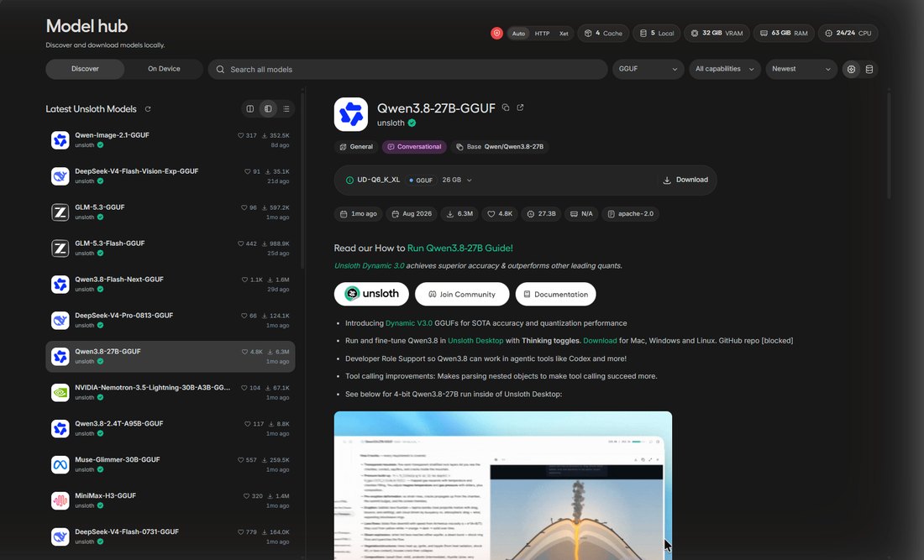Click the Join Community button

click(462, 294)
